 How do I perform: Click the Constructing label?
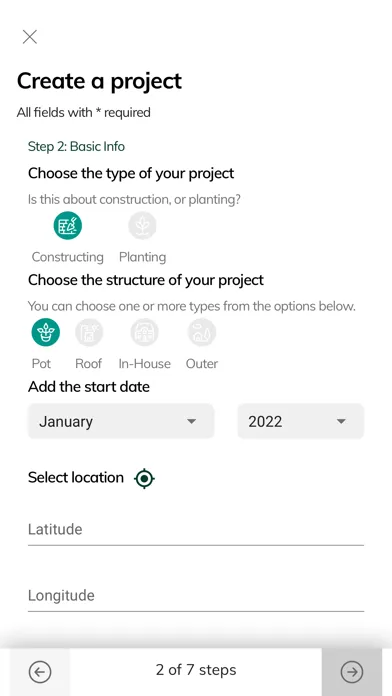point(67,257)
